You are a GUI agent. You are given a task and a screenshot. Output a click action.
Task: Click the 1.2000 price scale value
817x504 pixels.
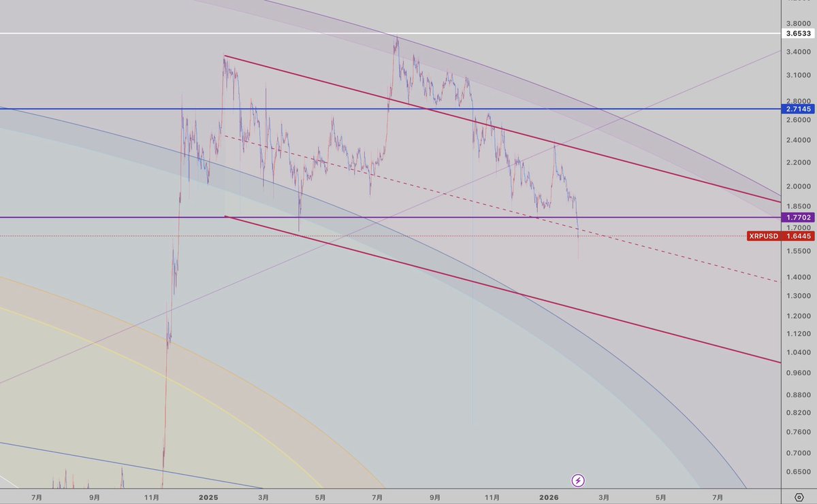tap(797, 316)
